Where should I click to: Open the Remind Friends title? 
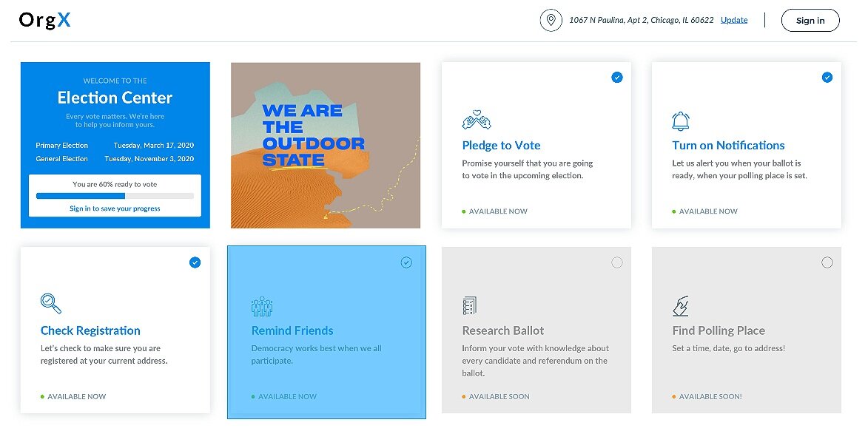(x=292, y=331)
